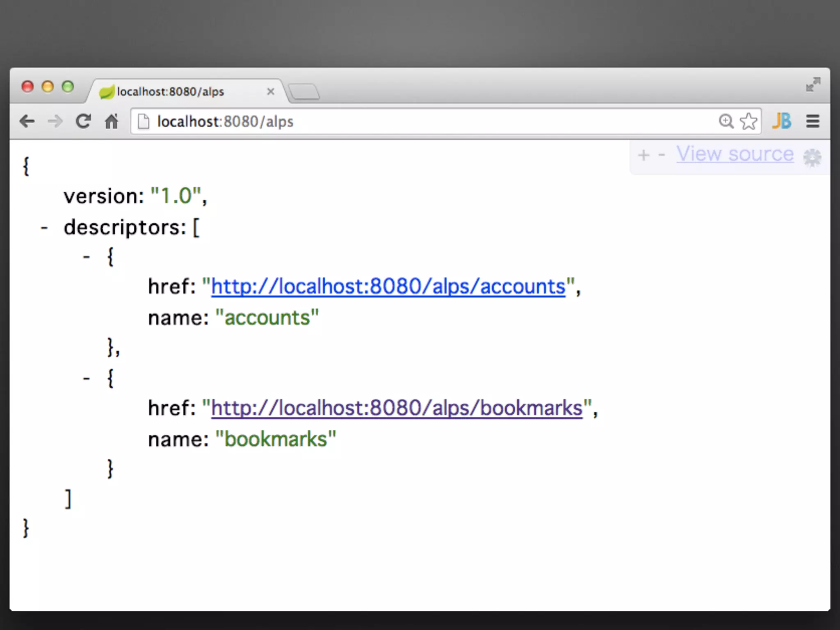Click the forward navigation arrow
The height and width of the screenshot is (630, 840).
click(x=55, y=121)
